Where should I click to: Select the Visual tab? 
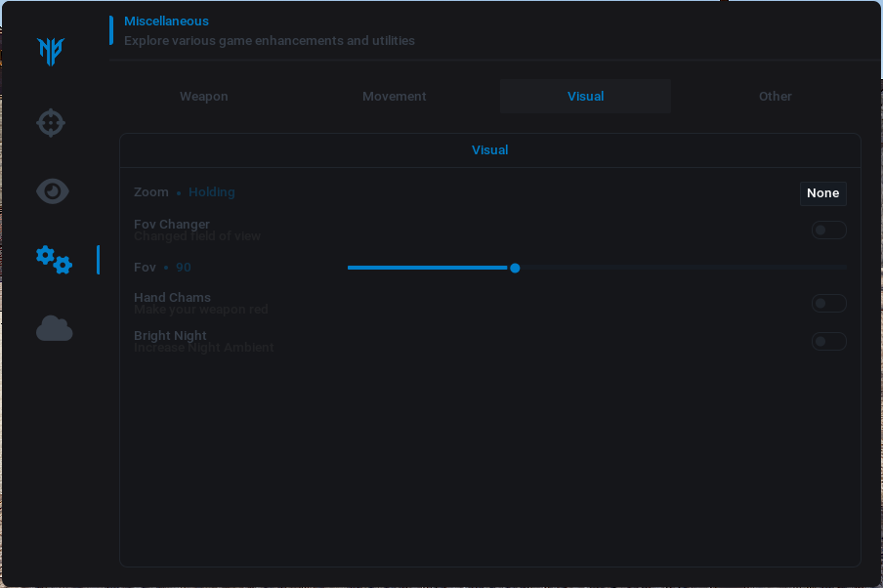pos(585,97)
